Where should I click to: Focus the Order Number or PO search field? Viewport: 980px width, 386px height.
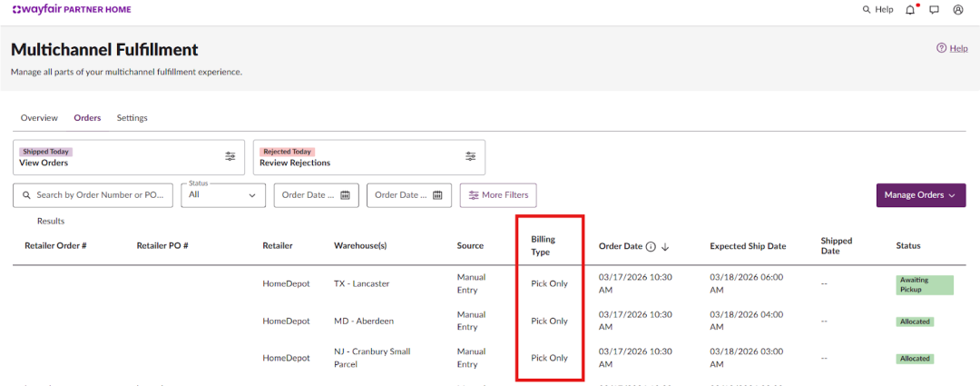tap(100, 195)
